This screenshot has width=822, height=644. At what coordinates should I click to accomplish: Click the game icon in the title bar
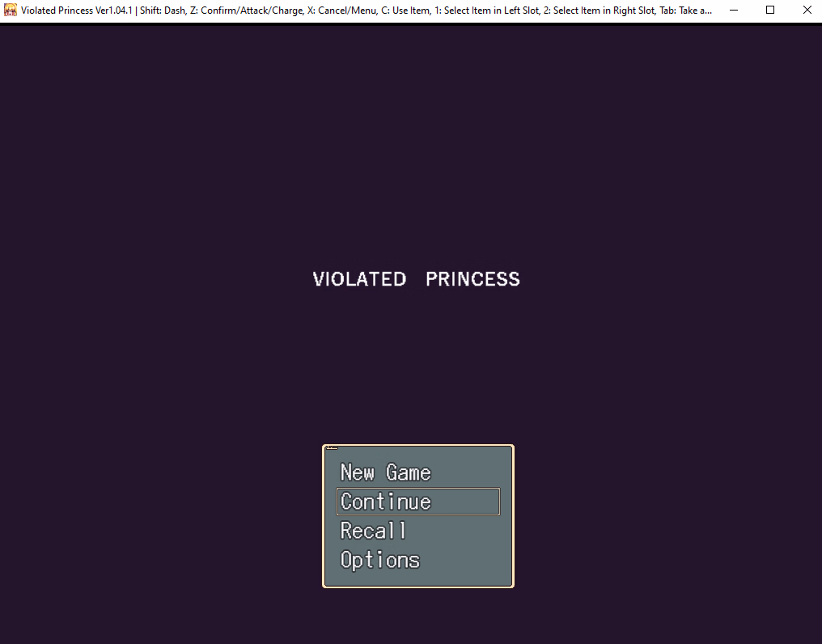pos(10,10)
